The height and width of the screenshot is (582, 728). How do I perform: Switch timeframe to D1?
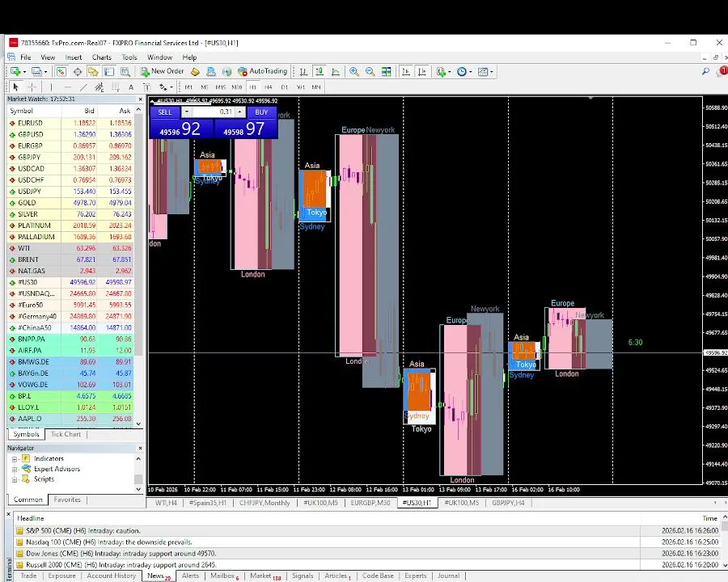point(285,86)
